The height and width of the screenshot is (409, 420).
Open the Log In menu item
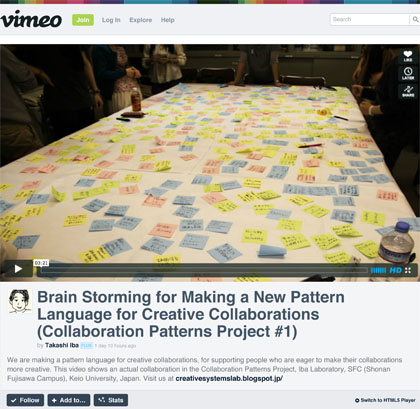click(111, 20)
